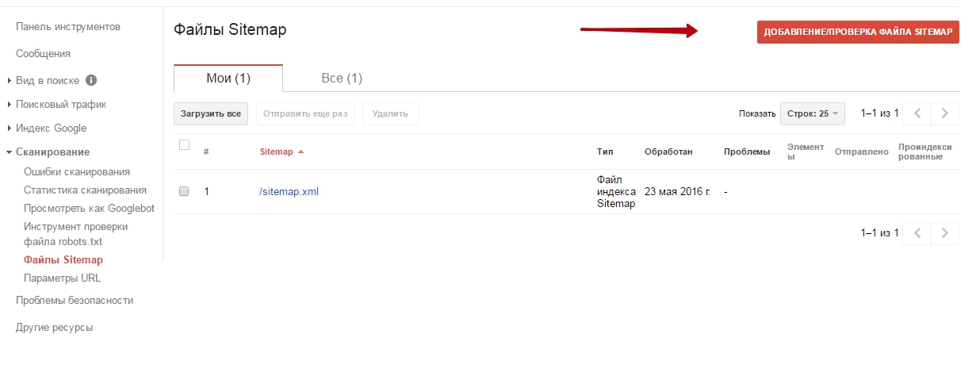Toggle the select-all checkbox in table header
This screenshot has height=380, width=980.
point(185,145)
